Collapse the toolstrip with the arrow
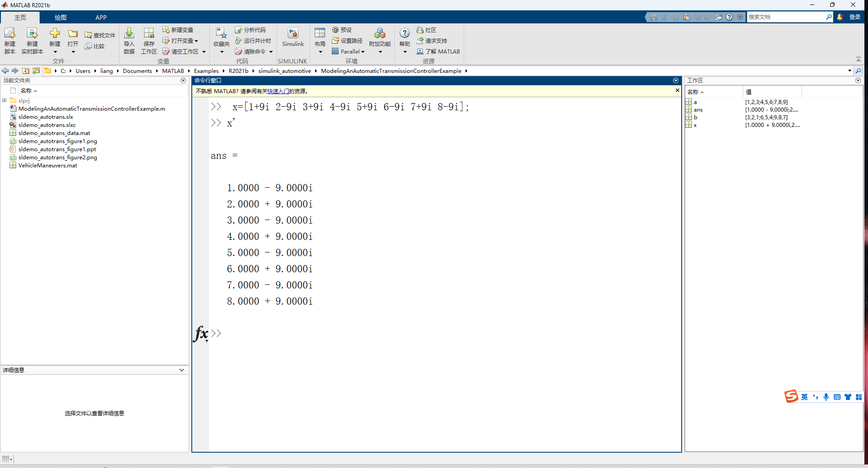This screenshot has height=468, width=868. pyautogui.click(x=859, y=59)
